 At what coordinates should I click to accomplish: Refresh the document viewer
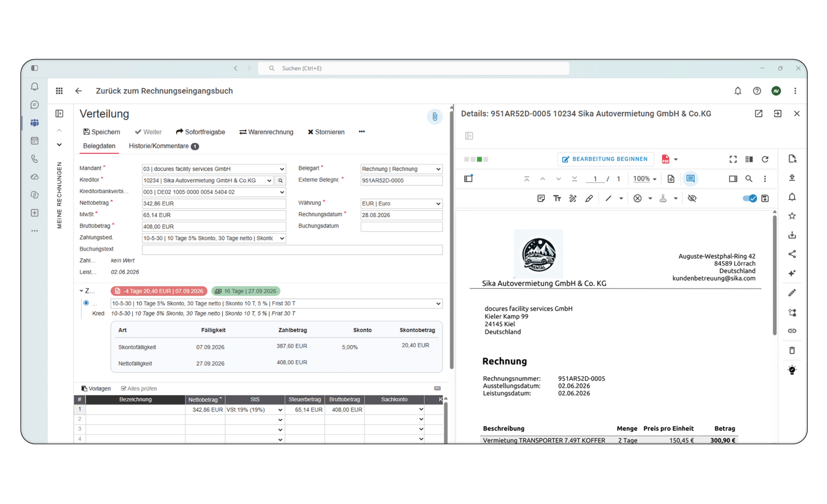(x=765, y=159)
